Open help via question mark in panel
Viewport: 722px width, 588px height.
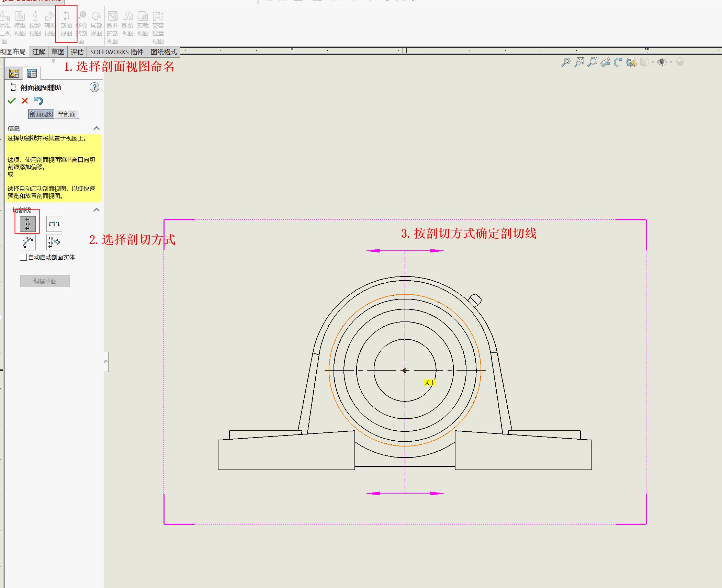94,87
